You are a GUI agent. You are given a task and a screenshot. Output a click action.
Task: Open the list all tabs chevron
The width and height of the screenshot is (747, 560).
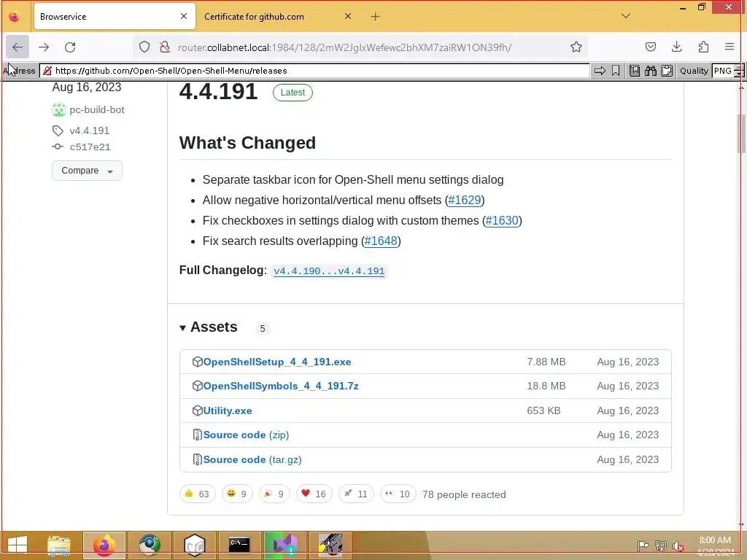pos(626,16)
